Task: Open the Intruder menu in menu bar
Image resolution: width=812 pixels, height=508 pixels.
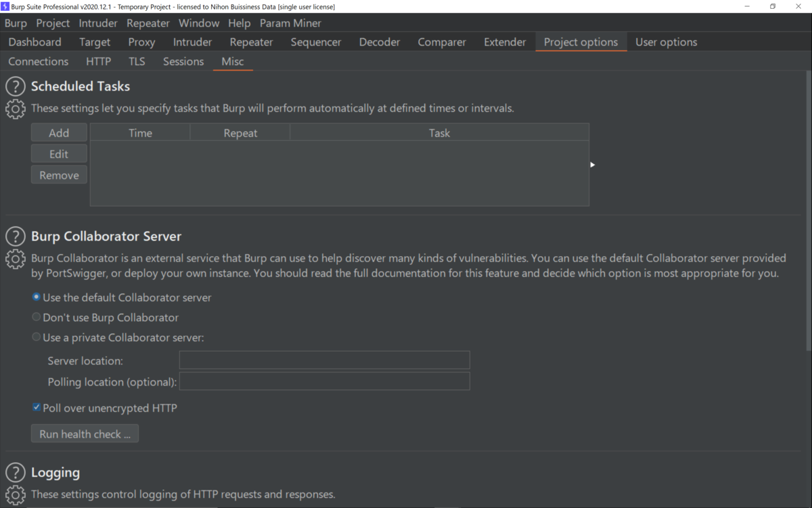Action: point(98,23)
